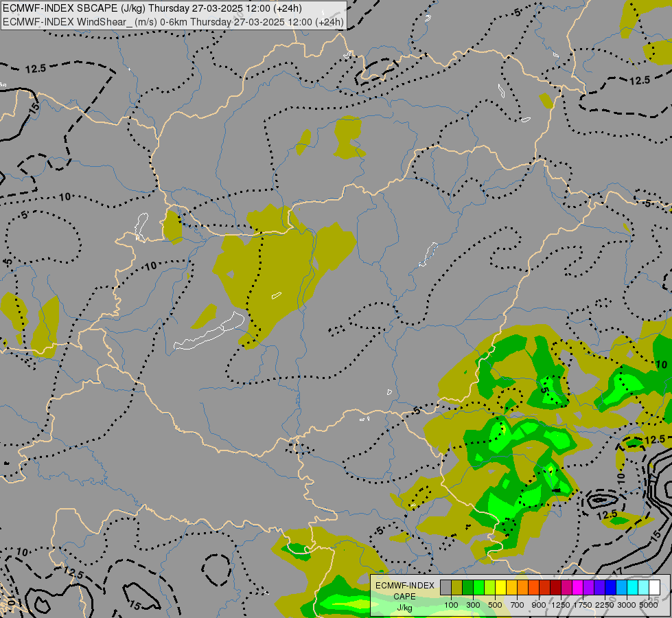Click the WindShear 0-6km title line

(x=173, y=22)
